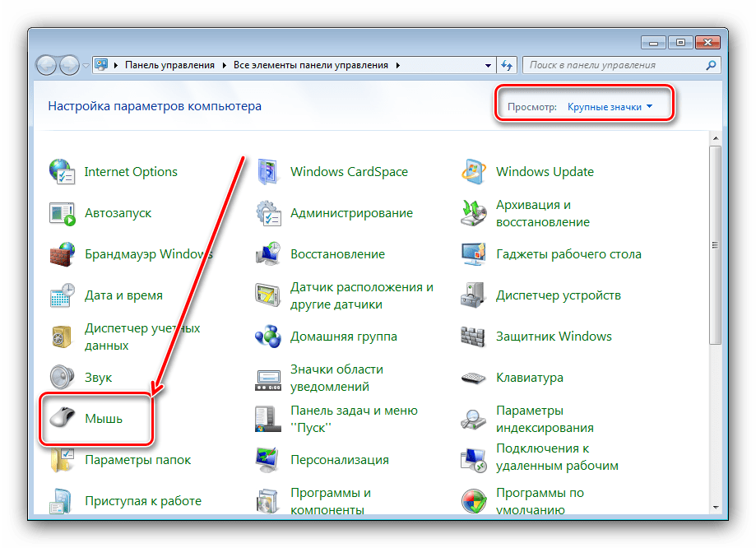Image resolution: width=756 pixels, height=548 pixels.
Task: Click the vertical scrollbar thumb
Action: 716,245
